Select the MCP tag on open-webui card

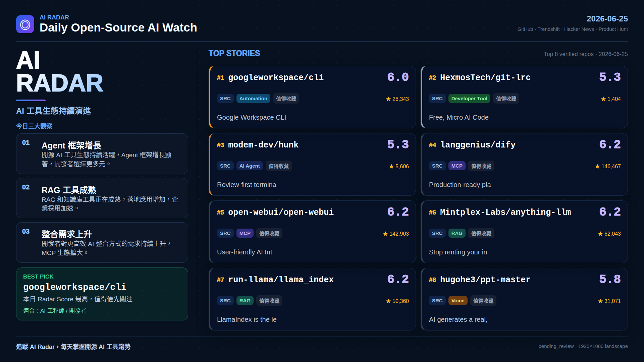245,233
